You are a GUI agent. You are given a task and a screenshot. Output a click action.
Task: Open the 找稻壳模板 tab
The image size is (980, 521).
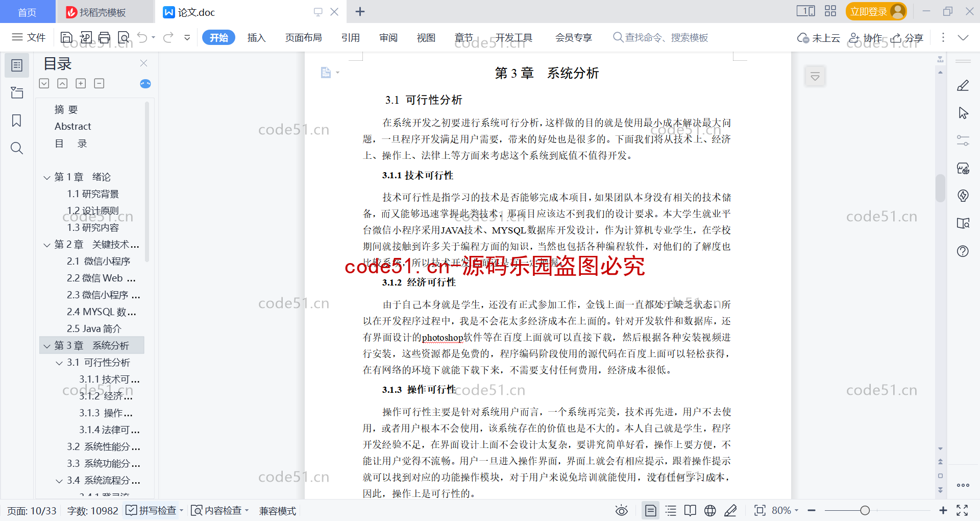105,12
